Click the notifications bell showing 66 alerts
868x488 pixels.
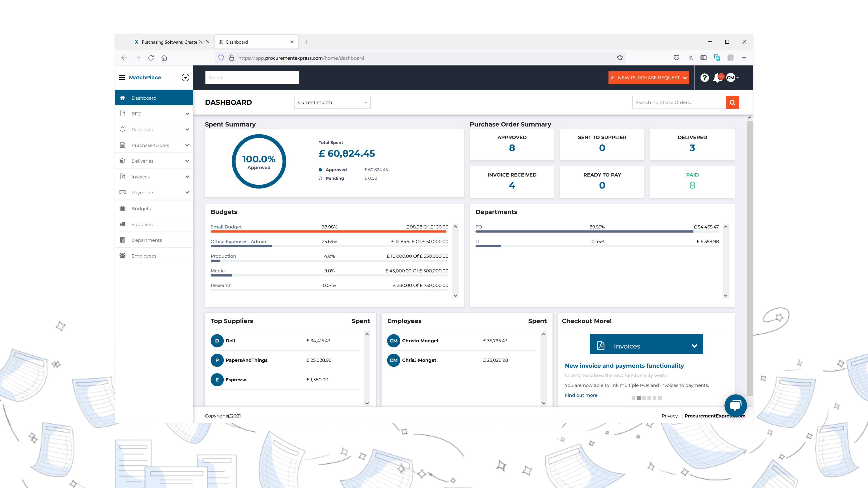717,78
